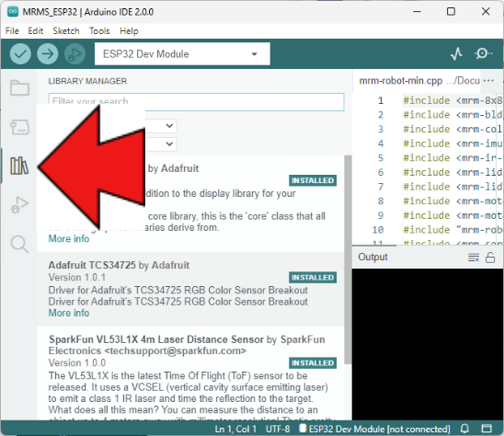This screenshot has width=504, height=436.
Task: Click the Output panel label
Action: point(372,257)
